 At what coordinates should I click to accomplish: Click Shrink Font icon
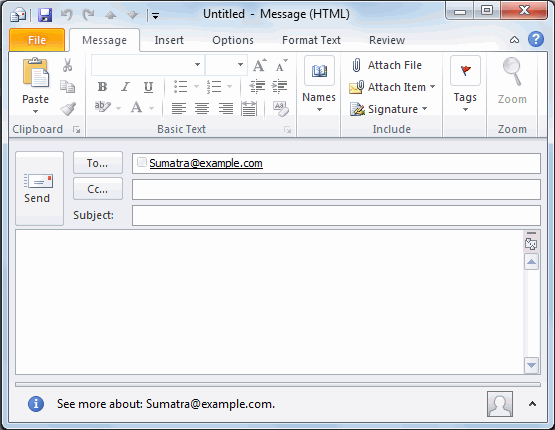pos(281,65)
